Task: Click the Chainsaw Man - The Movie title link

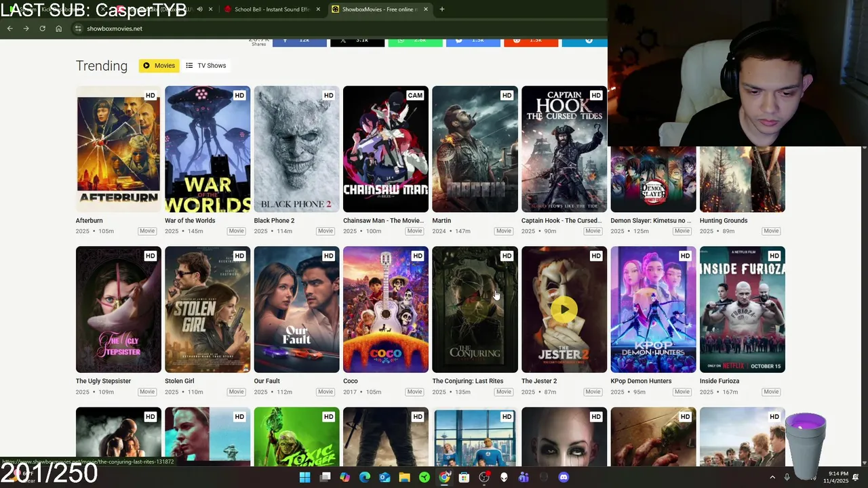Action: pos(383,220)
